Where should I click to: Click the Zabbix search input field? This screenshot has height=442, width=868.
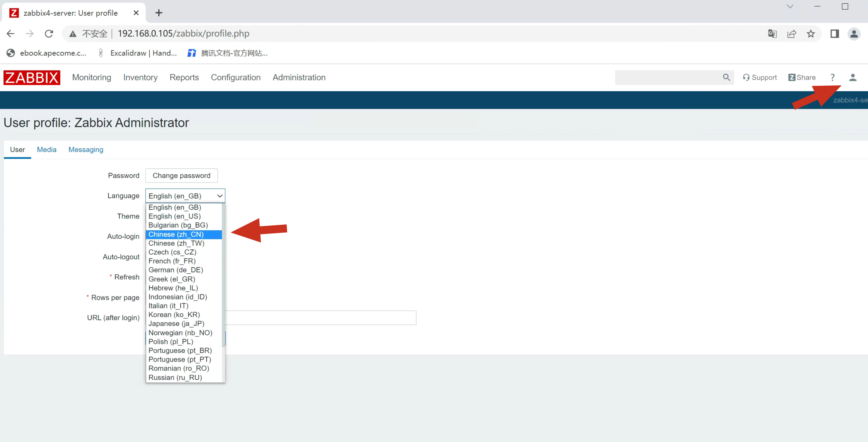click(667, 78)
